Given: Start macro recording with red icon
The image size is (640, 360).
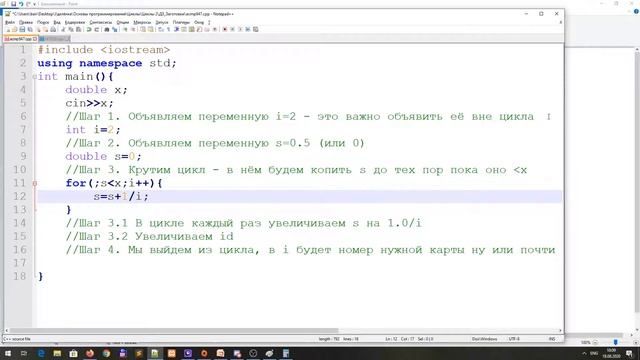Looking at the screenshot, I should pos(225,29).
